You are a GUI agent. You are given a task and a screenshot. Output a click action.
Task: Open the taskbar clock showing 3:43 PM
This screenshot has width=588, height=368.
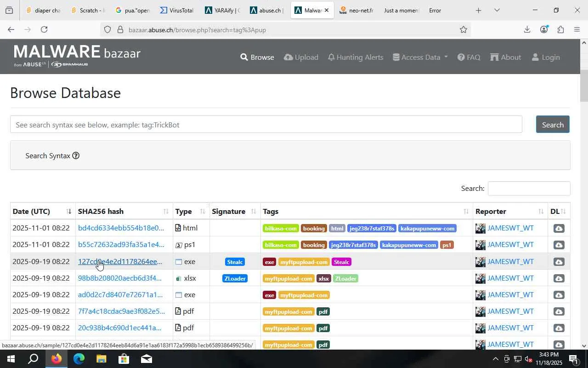pyautogui.click(x=548, y=359)
